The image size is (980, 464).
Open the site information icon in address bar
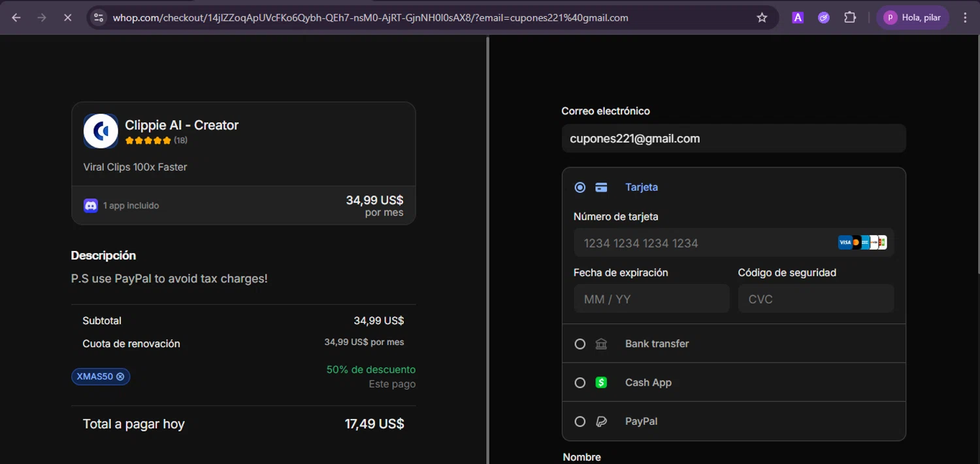pyautogui.click(x=99, y=18)
